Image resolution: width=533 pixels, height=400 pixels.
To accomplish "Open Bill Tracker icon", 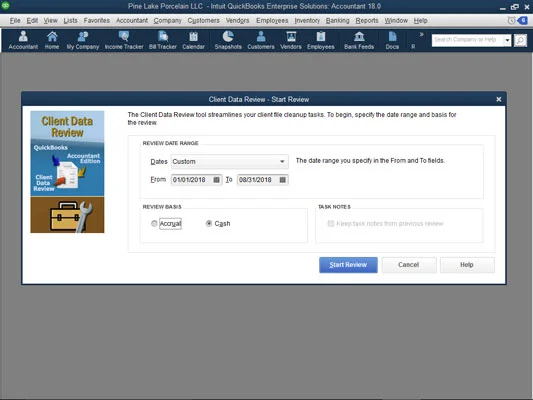I will 163,40.
